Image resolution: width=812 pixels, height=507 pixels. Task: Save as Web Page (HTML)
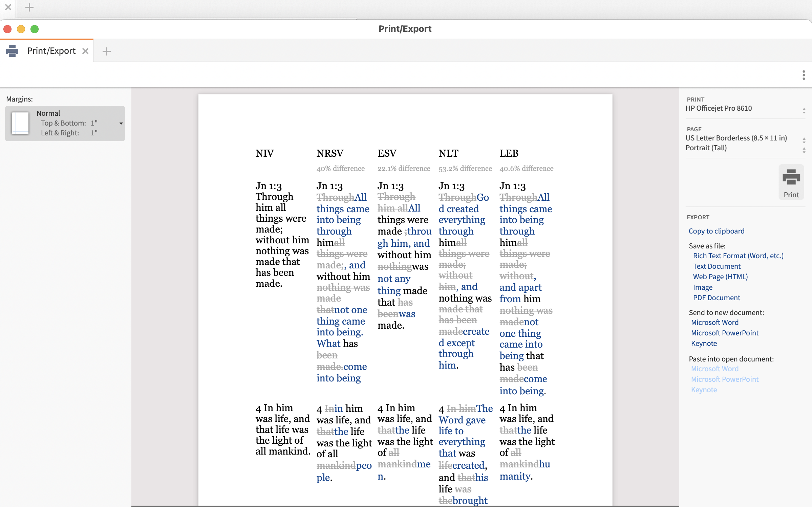(x=720, y=277)
